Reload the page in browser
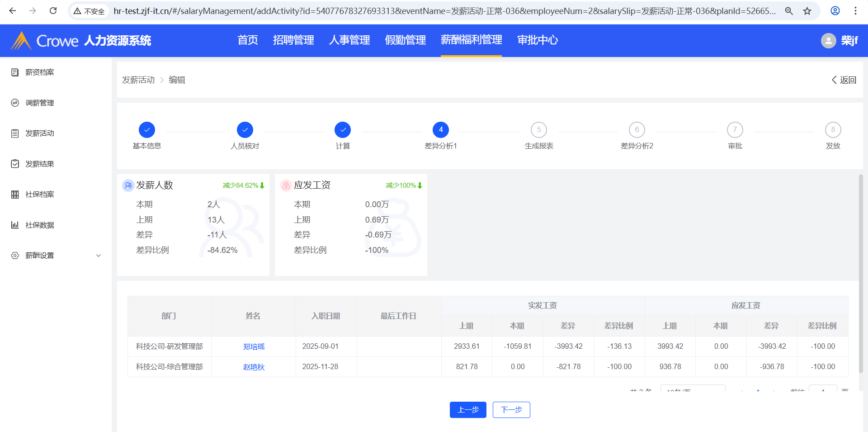Viewport: 868px width, 432px height. pyautogui.click(x=53, y=11)
